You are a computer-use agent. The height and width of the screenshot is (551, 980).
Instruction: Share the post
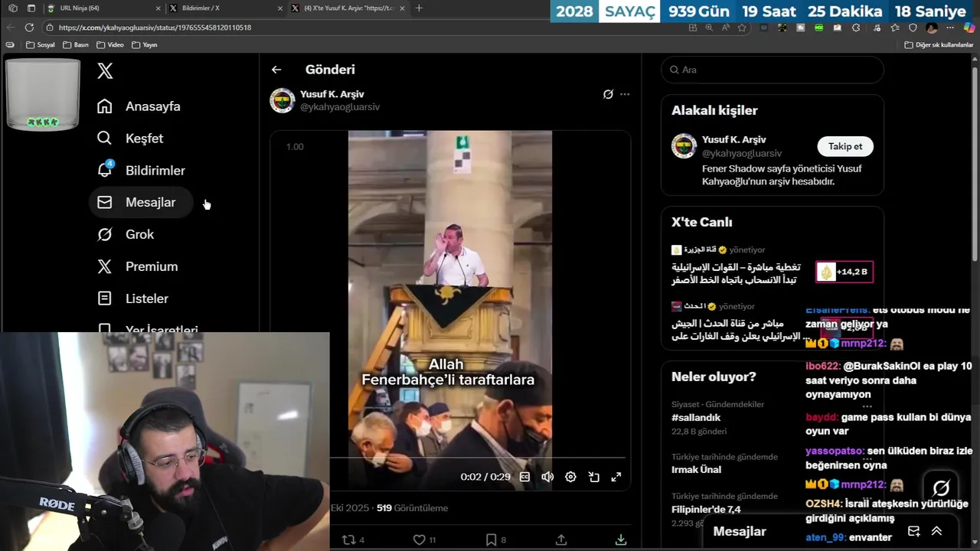click(561, 540)
